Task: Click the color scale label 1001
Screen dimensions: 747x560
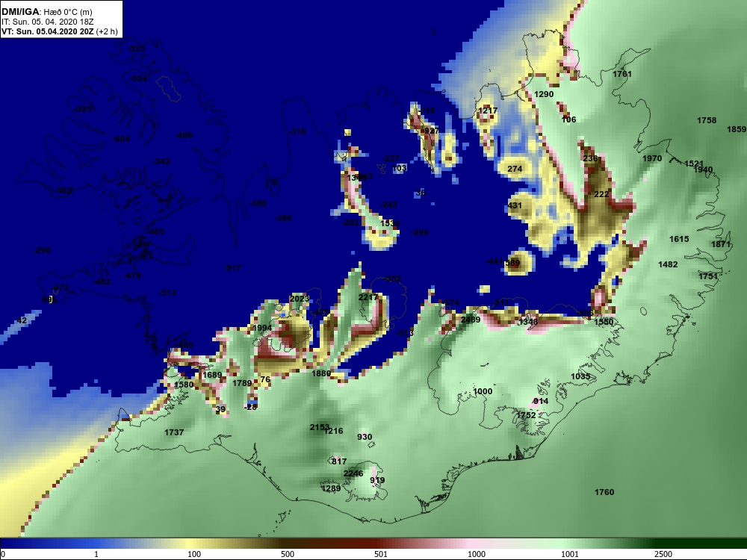Action: (570, 554)
